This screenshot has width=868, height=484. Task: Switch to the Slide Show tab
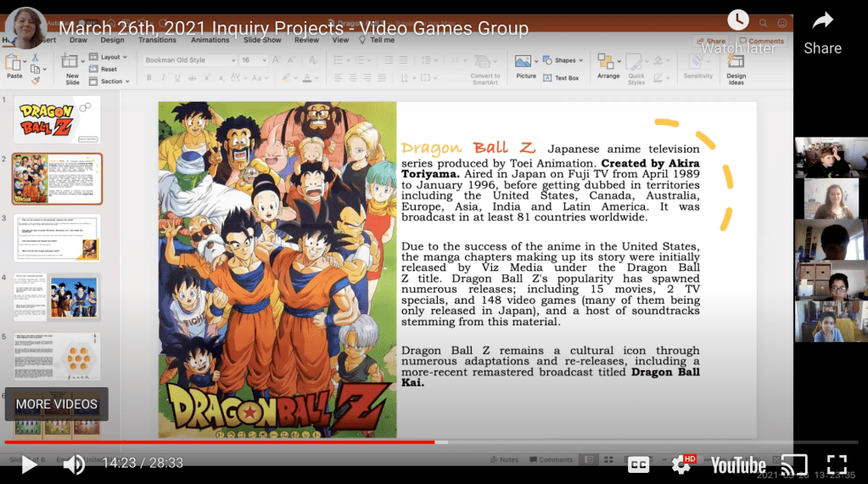point(262,40)
